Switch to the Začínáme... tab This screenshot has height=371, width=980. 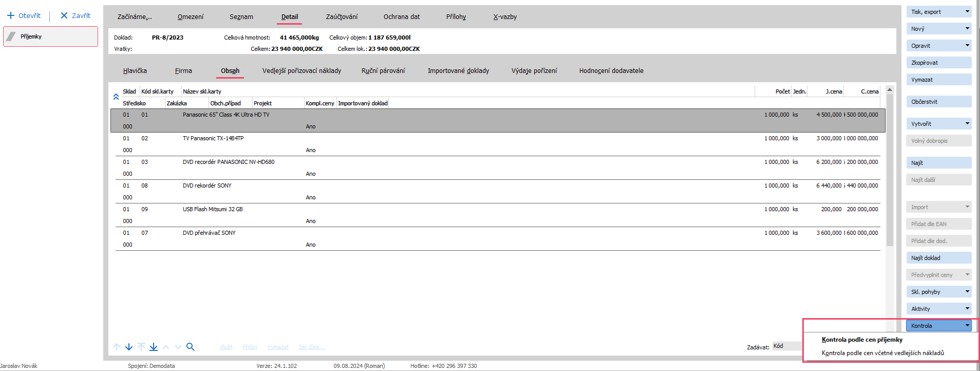click(135, 17)
